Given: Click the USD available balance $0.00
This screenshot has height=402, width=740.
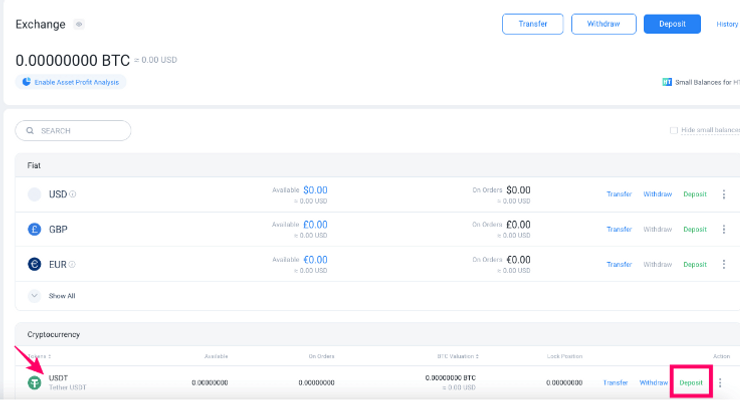Looking at the screenshot, I should click(x=315, y=190).
